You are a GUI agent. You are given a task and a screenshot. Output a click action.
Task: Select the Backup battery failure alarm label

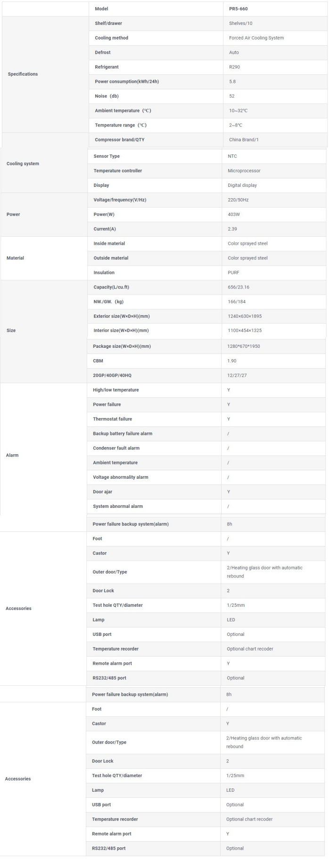[x=123, y=434]
